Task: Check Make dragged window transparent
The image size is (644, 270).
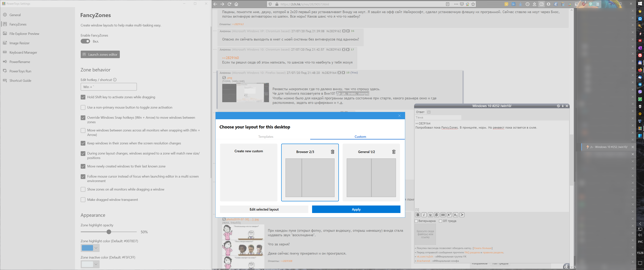Action: pyautogui.click(x=83, y=200)
